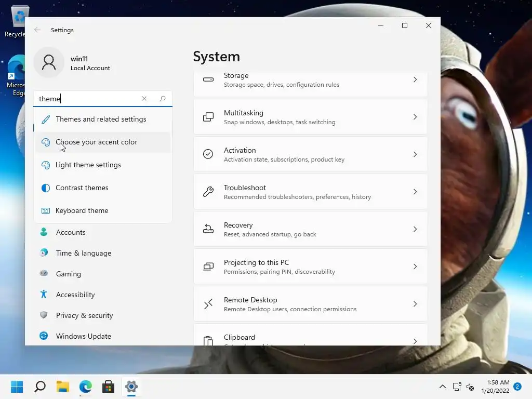Viewport: 532px width, 399px height.
Task: Open Windows Update section
Action: pos(103,336)
